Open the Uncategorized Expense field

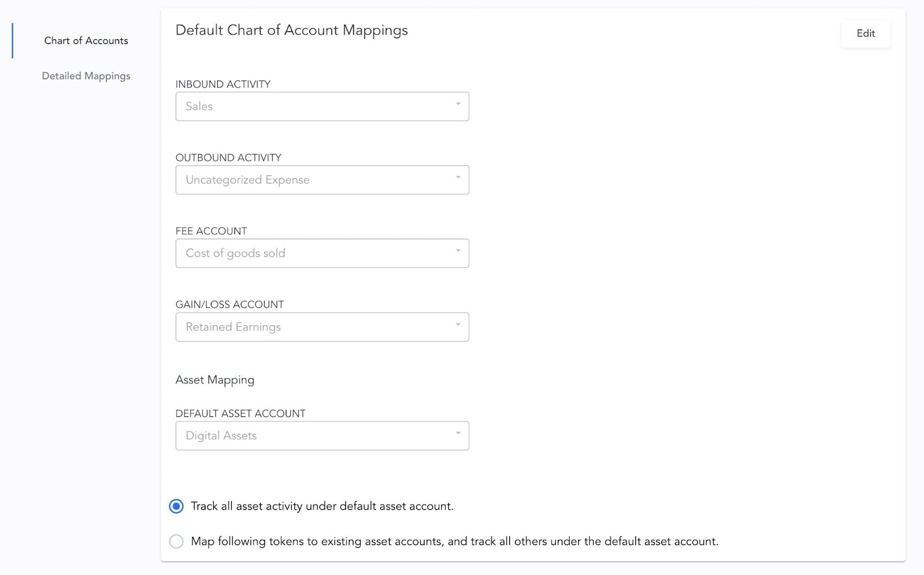pos(312,180)
